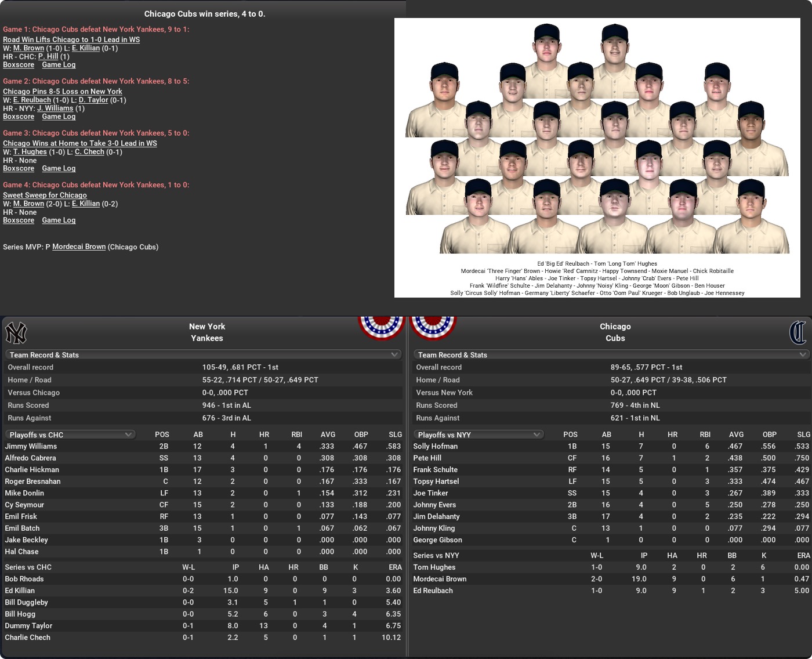Read the 'Sweet Sweep for Chicago' article
Viewport: 812px width, 659px height.
click(x=45, y=195)
